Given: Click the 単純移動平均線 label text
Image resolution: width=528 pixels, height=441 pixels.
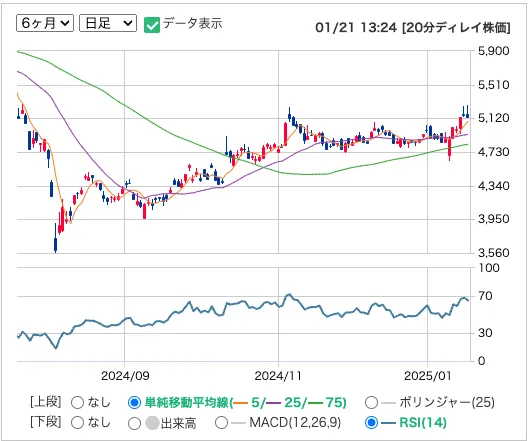Looking at the screenshot, I should [x=187, y=402].
